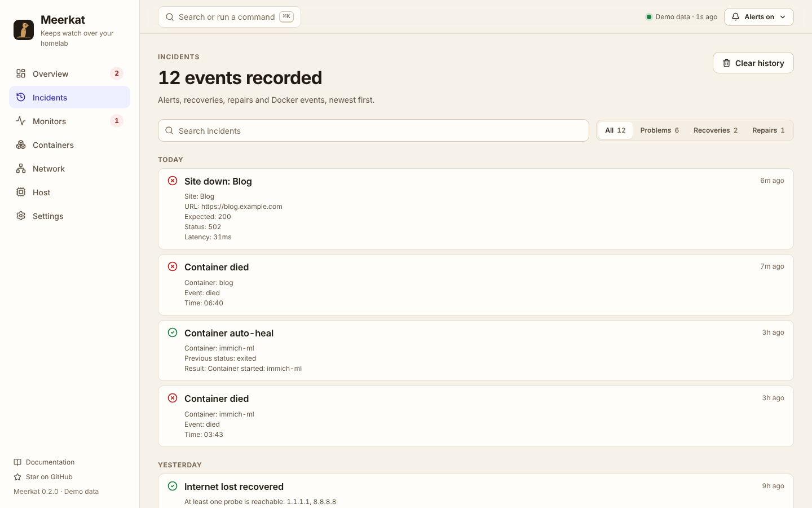Click the Monitors badge showing 1
Screen dimensions: 812x508
click(117, 121)
